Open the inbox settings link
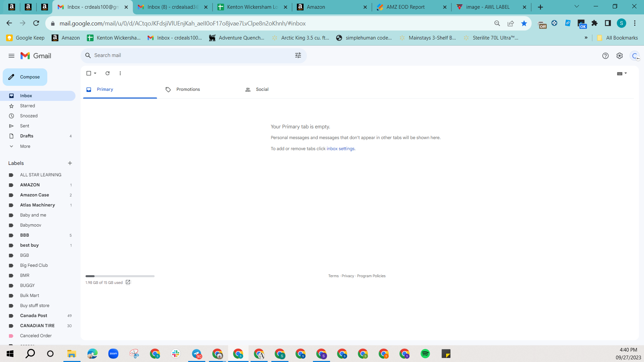Viewport: 644px width, 362px height. [340, 148]
